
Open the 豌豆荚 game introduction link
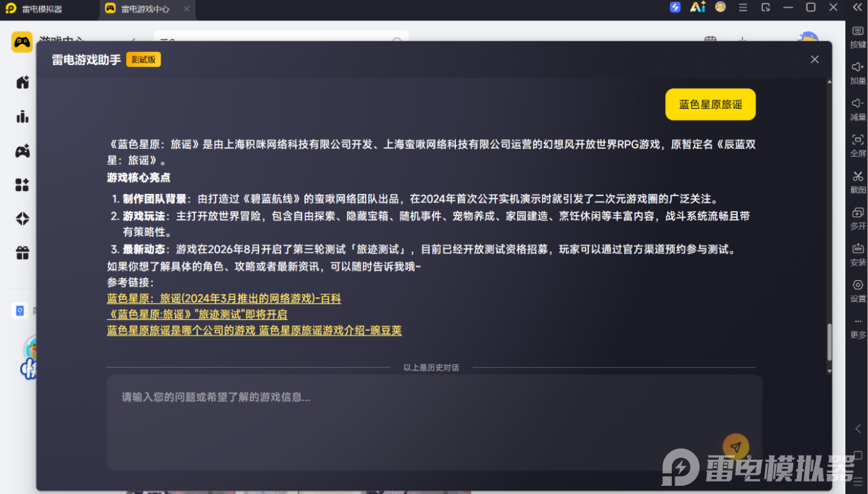click(254, 330)
